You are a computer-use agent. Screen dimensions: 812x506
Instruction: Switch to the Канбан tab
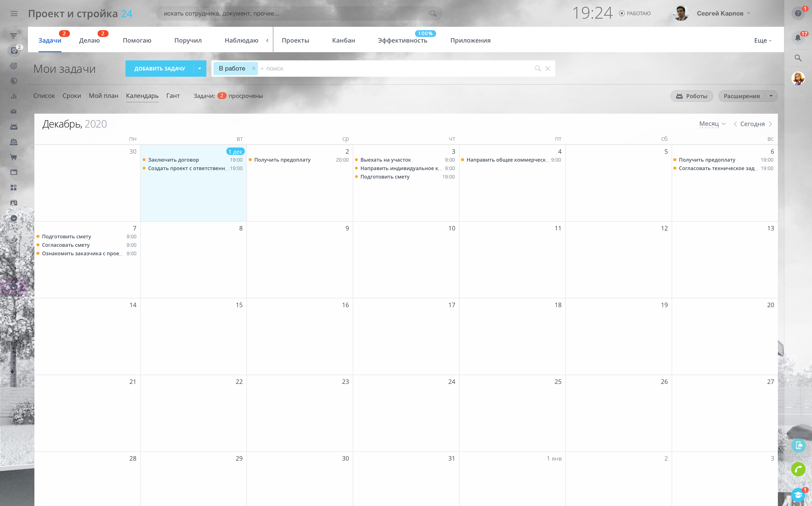pos(343,41)
